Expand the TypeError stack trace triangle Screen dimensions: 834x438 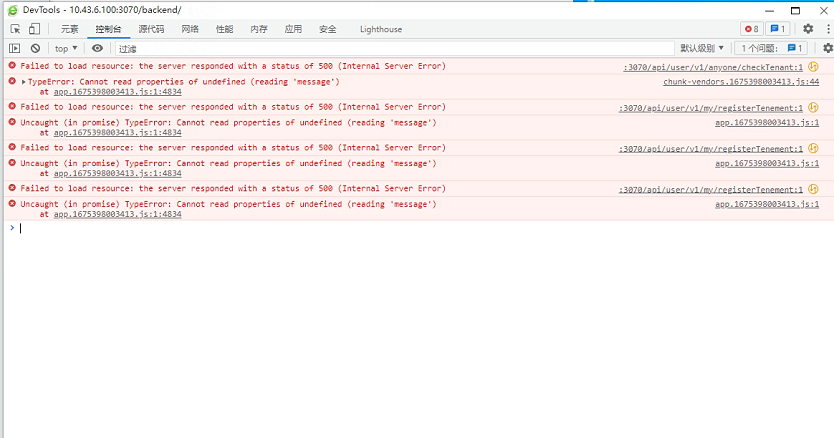[24, 82]
